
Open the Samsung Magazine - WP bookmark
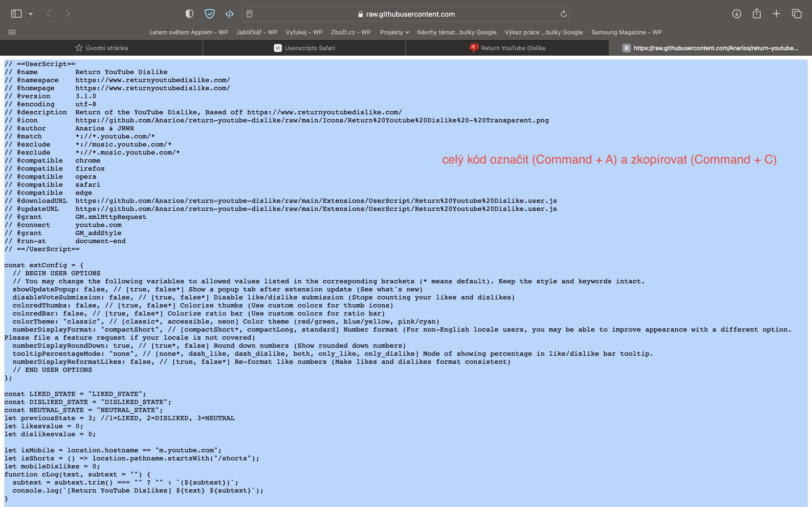[626, 32]
